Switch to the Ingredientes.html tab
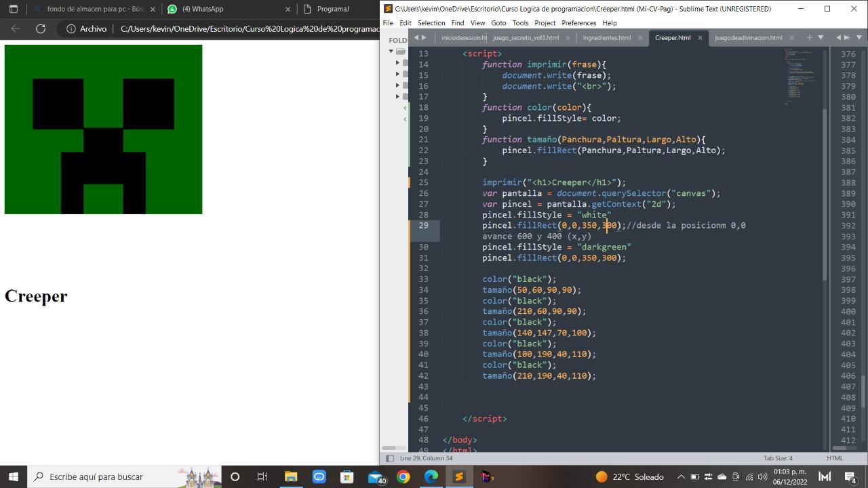This screenshot has height=488, width=868. pyautogui.click(x=607, y=38)
